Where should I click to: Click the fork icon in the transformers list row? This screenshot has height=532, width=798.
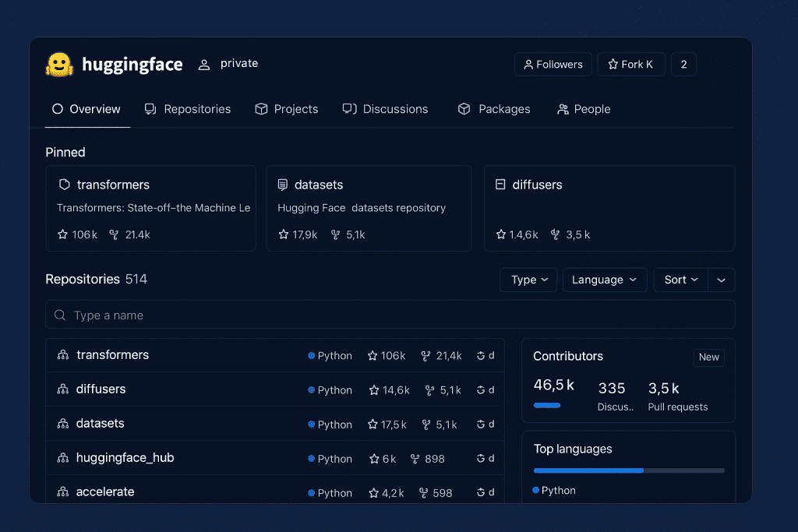coord(426,356)
